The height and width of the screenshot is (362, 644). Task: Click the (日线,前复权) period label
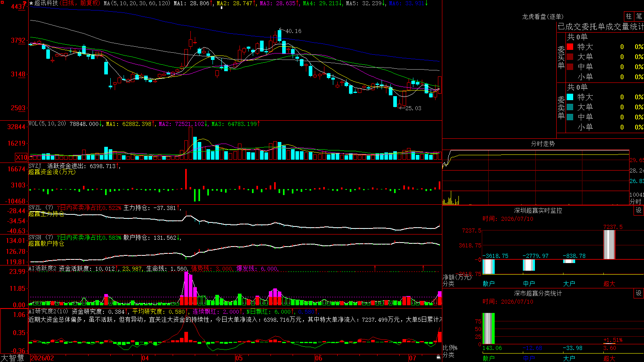pos(80,3)
